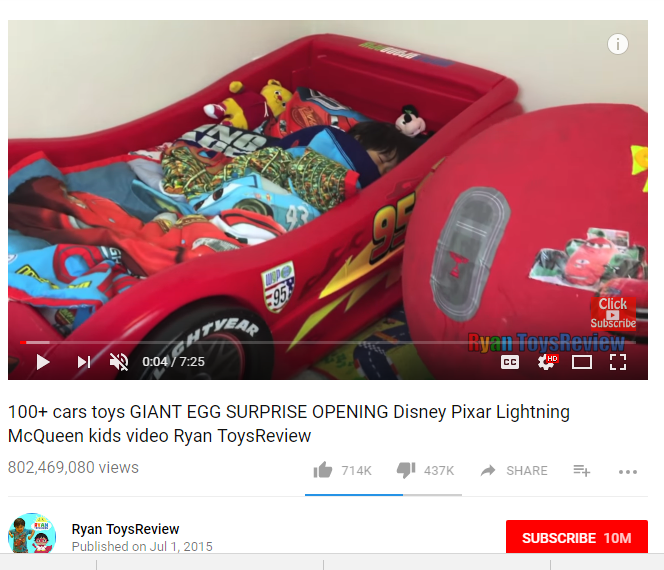Toggle closed captions CC
664x570 pixels.
click(x=510, y=362)
